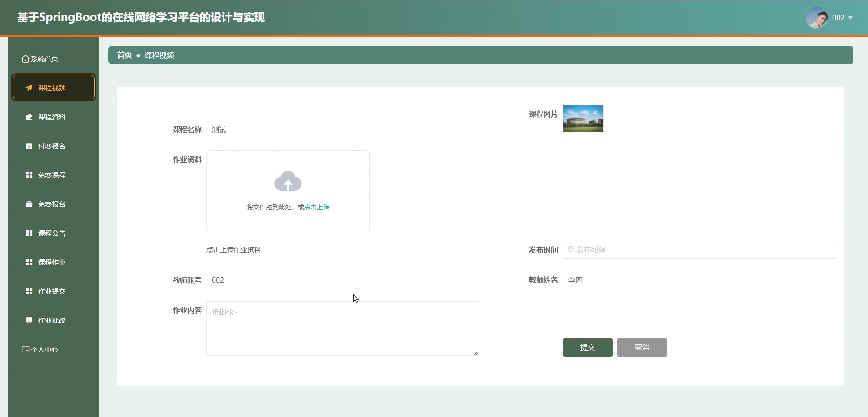
Task: Click the home icon beside 系统首页
Action: click(25, 59)
